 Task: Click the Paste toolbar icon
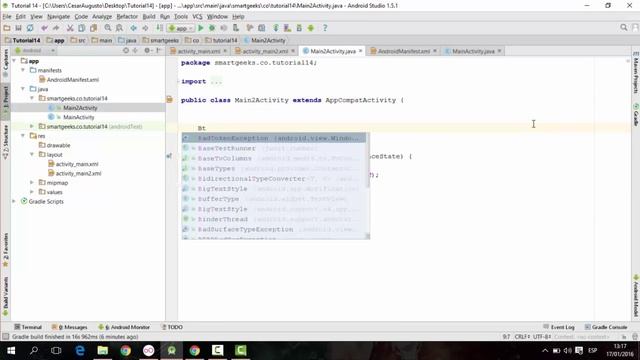coord(93,28)
